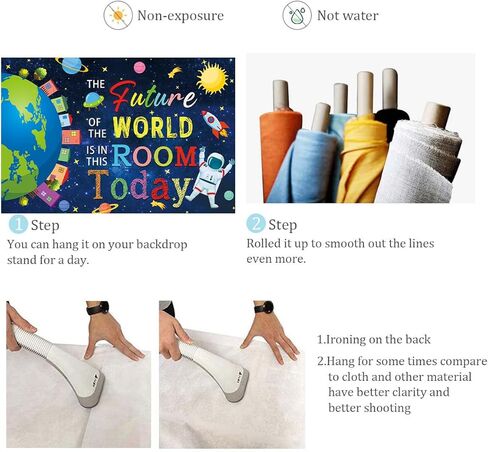This screenshot has width=488, height=452.
Task: Select the step 2 number badge
Action: pyautogui.click(x=256, y=224)
